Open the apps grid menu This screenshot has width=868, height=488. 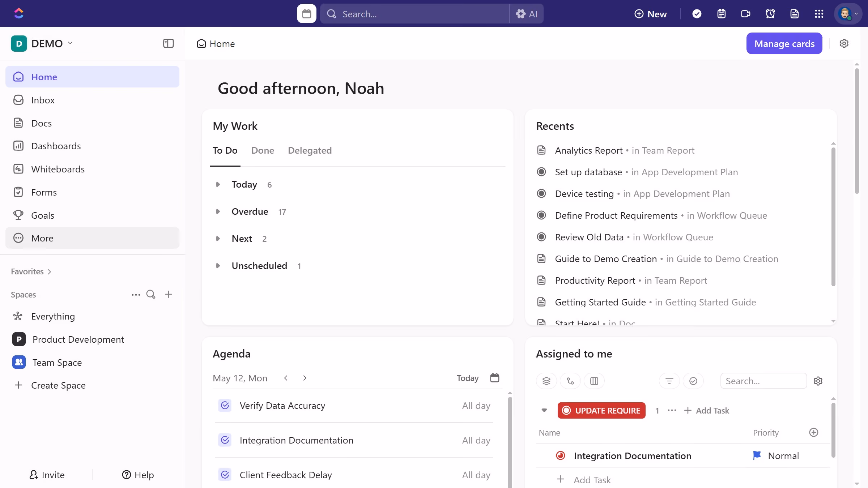click(x=819, y=14)
